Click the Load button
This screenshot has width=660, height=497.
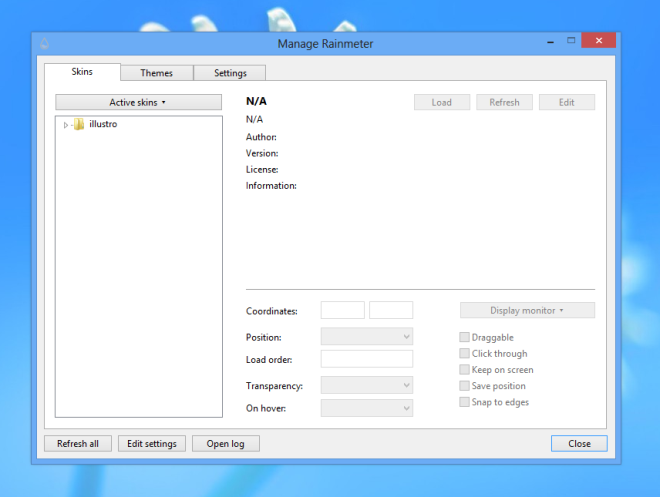pyautogui.click(x=442, y=102)
